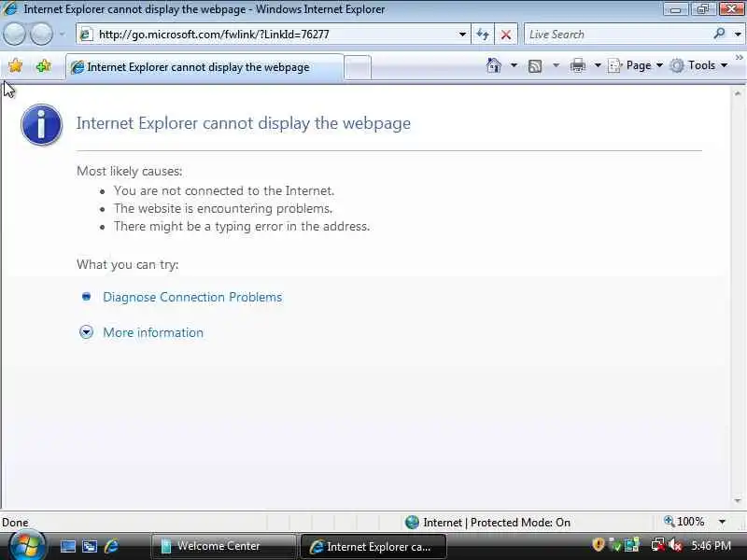Click the 'Most likely causes:' text
This screenshot has width=747, height=560.
129,171
